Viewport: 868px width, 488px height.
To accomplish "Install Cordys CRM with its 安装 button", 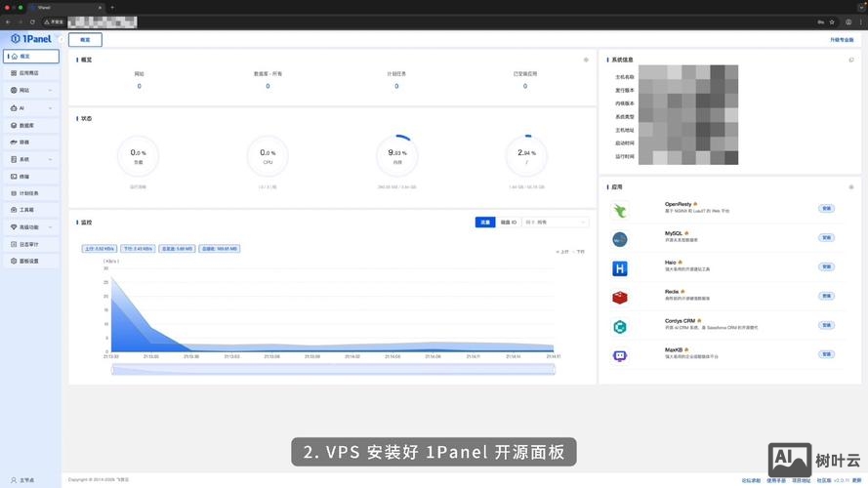I will pyautogui.click(x=826, y=325).
